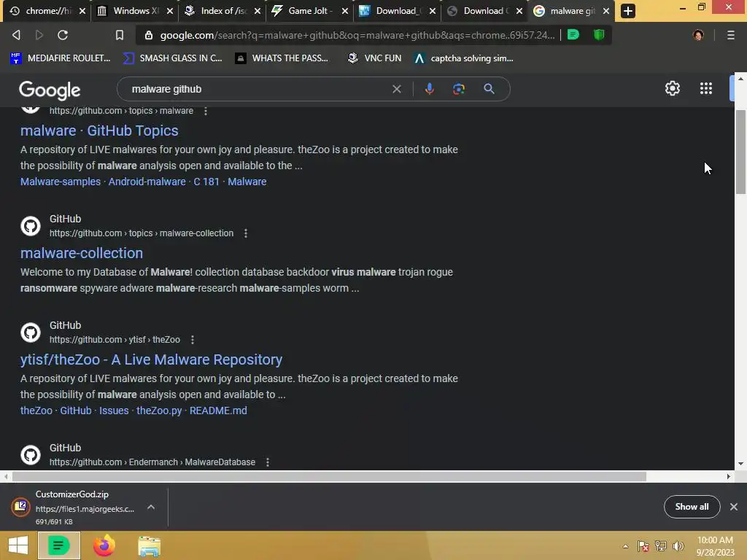This screenshot has width=747, height=560.
Task: Open the C 181 sublink
Action: pyautogui.click(x=206, y=182)
